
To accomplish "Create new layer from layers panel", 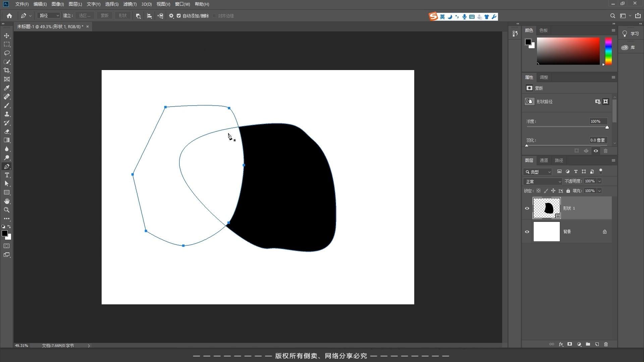I will pyautogui.click(x=597, y=344).
